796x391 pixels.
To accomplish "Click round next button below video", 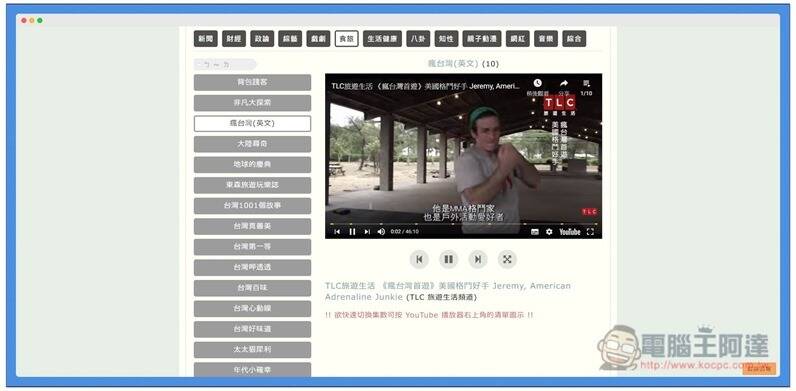I will (x=478, y=259).
